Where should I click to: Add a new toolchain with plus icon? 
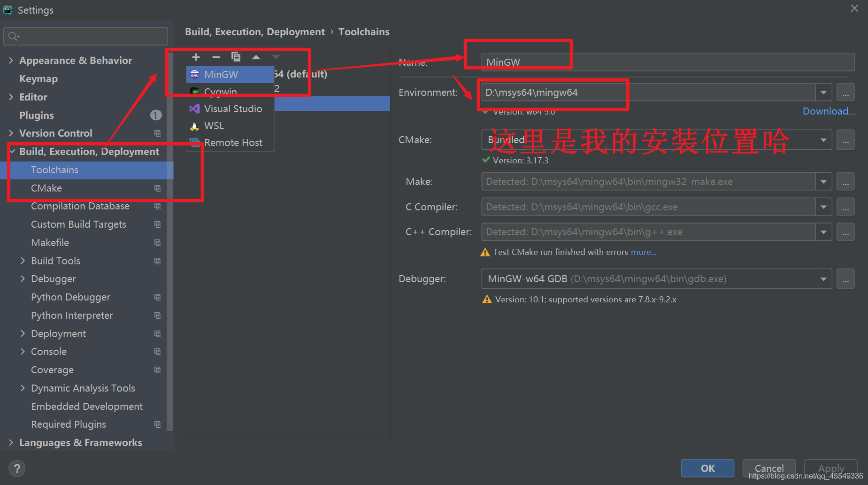click(196, 57)
